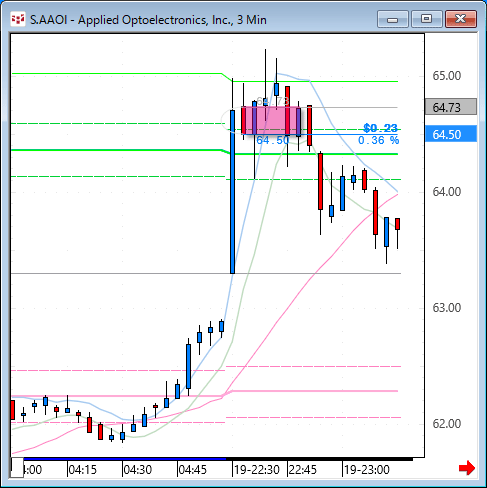The width and height of the screenshot is (487, 488).
Task: Click the last red candle on the chart
Action: click(x=397, y=224)
